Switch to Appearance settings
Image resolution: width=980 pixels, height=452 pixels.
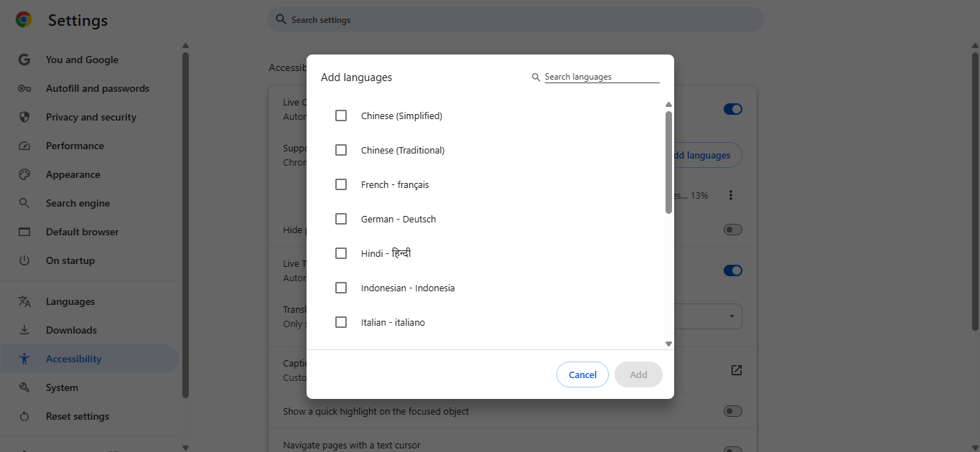point(90,174)
